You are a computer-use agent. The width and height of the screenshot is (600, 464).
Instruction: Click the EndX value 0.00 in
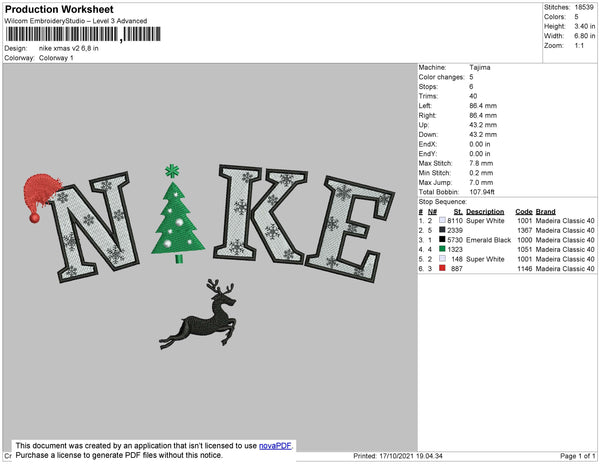click(x=479, y=144)
